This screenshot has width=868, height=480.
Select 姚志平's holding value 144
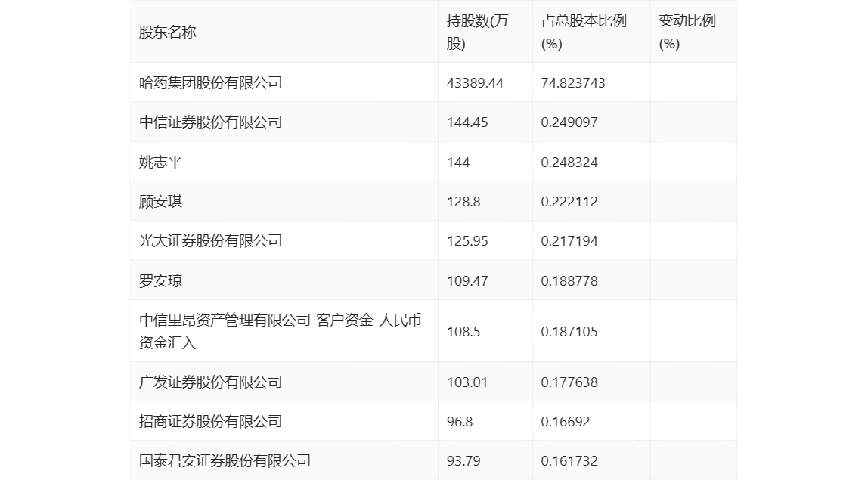click(x=458, y=163)
